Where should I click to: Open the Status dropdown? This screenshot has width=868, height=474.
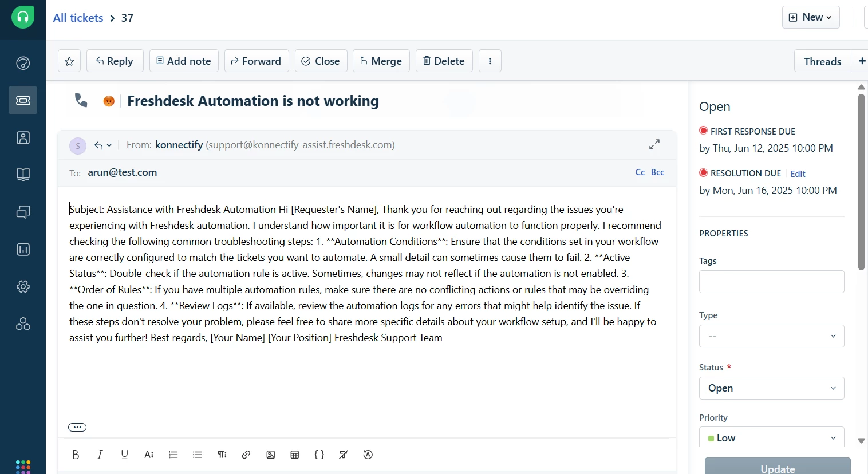coord(771,388)
